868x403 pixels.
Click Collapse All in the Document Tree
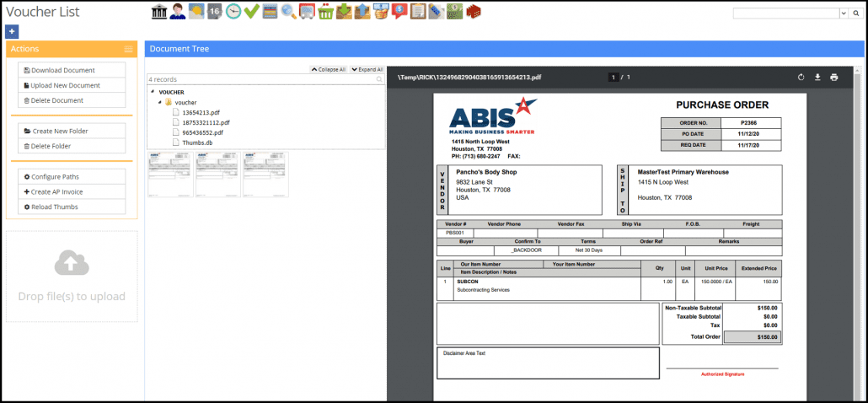[329, 69]
